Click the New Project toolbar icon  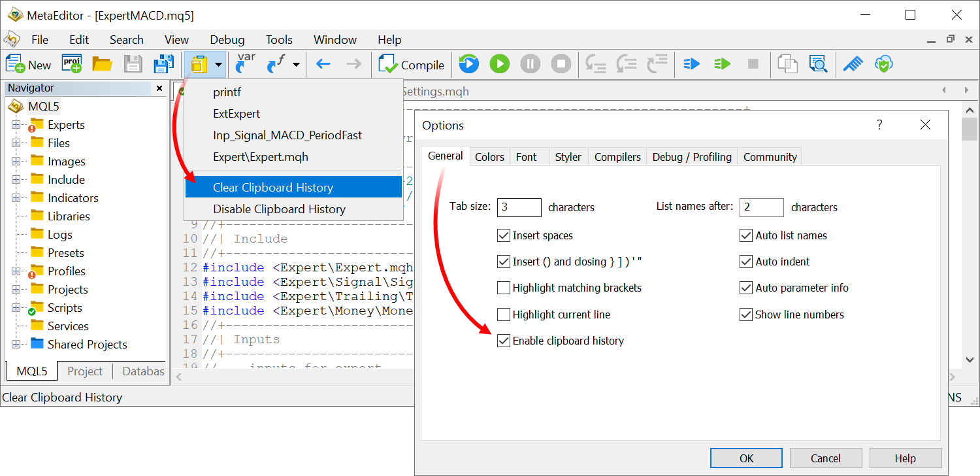click(x=71, y=64)
